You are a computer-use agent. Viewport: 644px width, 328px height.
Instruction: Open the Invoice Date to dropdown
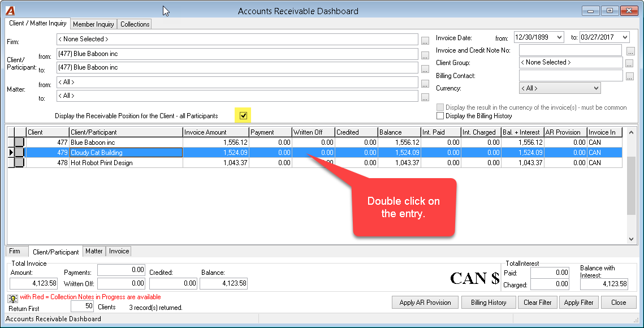click(625, 37)
